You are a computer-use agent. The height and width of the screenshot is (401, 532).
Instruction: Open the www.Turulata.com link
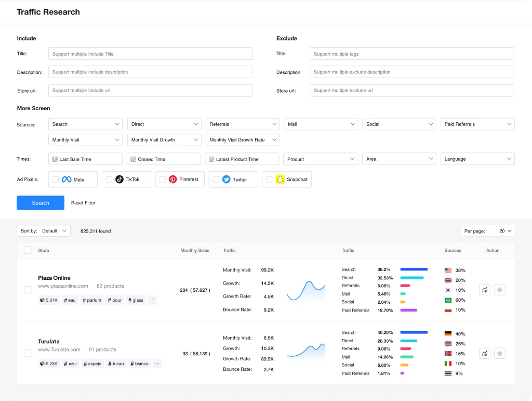click(59, 350)
